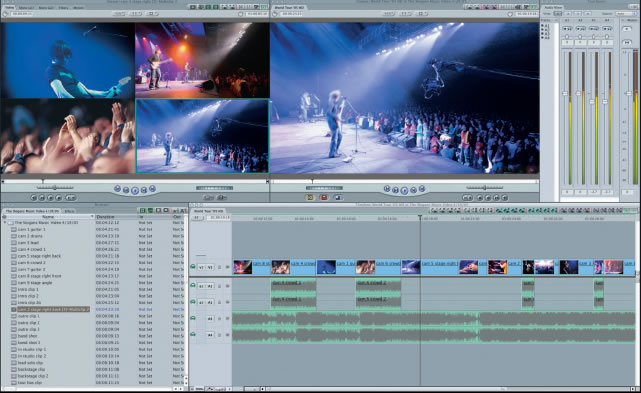Open the Canvas view mode pop-up
The width and height of the screenshot is (641, 393).
(x=422, y=13)
